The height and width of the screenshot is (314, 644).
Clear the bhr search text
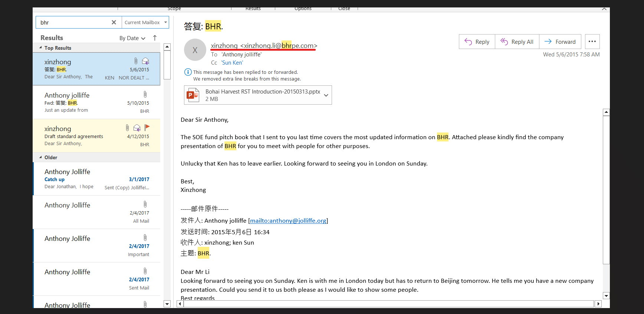(114, 22)
